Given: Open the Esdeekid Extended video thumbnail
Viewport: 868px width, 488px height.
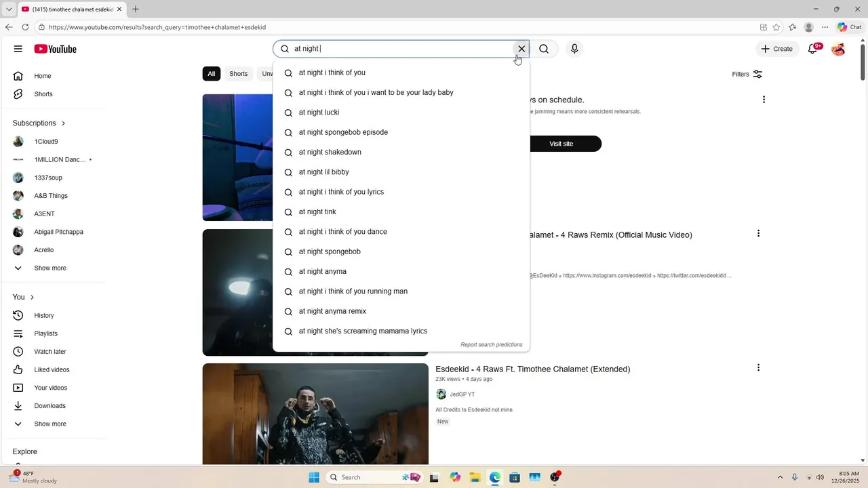Looking at the screenshot, I should (315, 413).
